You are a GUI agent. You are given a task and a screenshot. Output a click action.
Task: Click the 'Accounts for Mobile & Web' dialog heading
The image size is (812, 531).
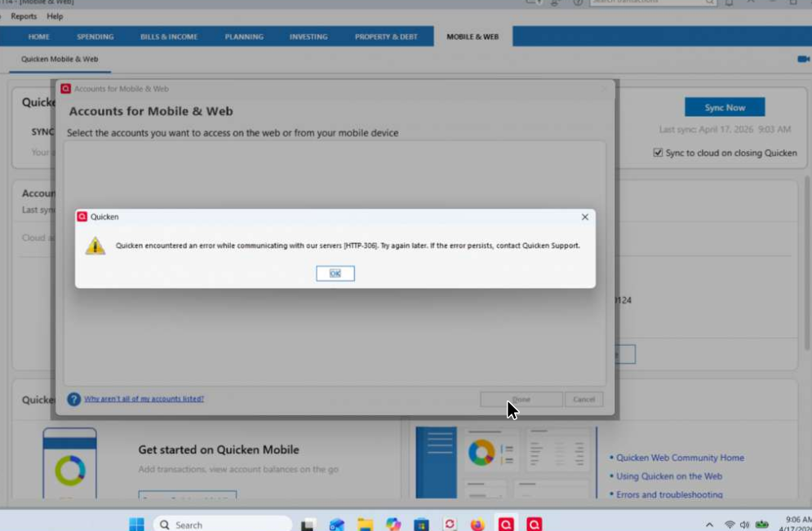[x=151, y=111]
